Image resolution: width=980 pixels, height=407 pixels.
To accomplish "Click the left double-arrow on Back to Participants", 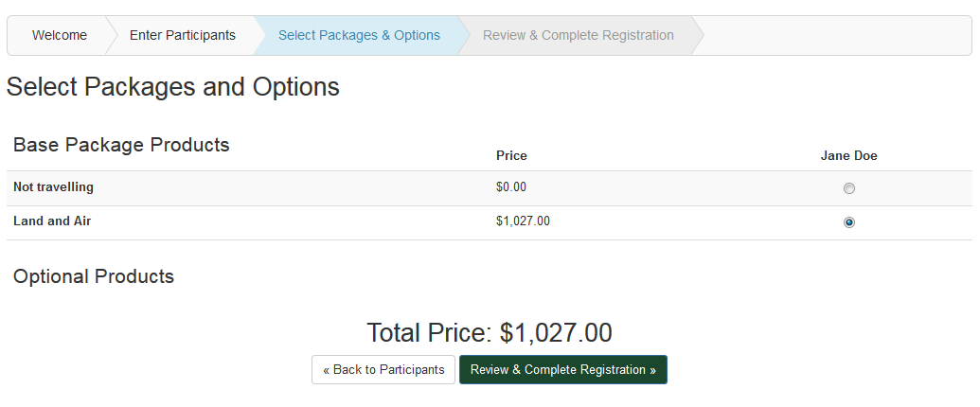I will click(327, 370).
